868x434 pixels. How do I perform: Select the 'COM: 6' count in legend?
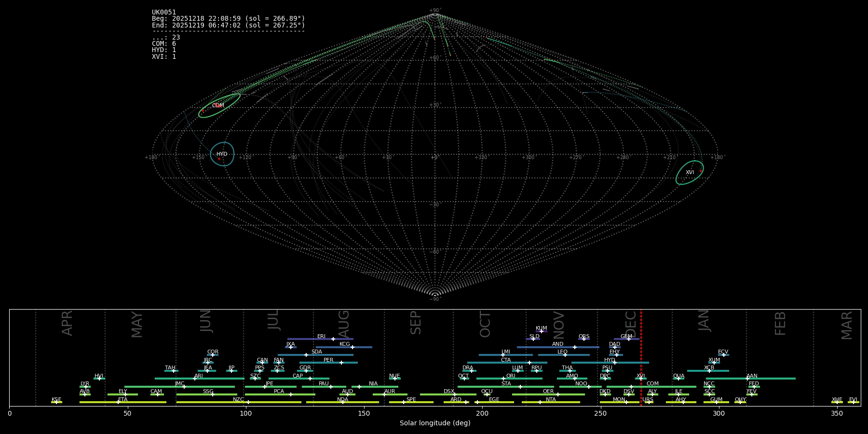pyautogui.click(x=164, y=44)
